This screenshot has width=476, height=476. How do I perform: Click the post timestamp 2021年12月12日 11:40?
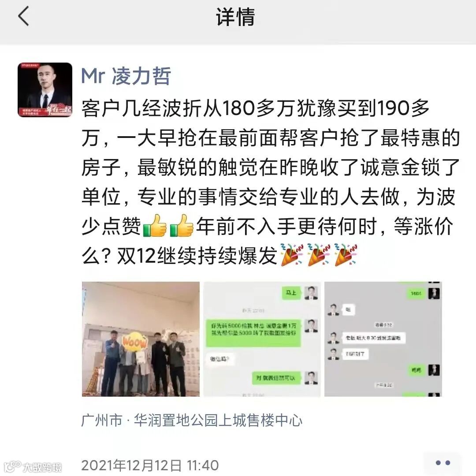(150, 465)
